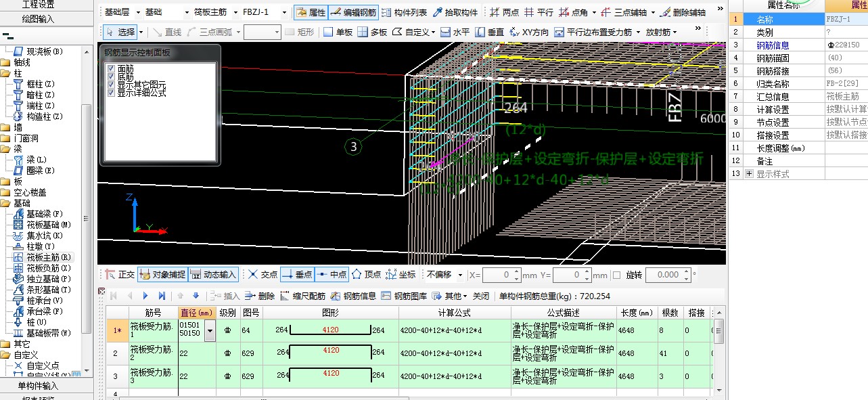Click the 关闭 close rebar panel button
The image size is (868, 400).
[481, 296]
